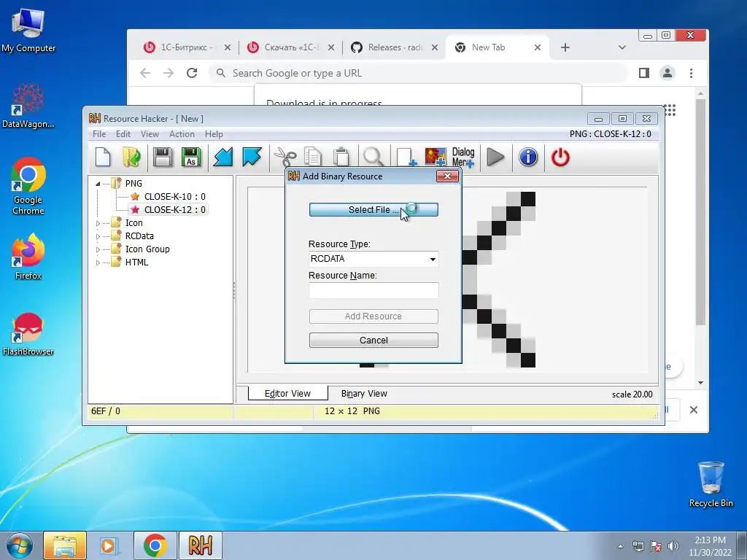The height and width of the screenshot is (560, 747).
Task: Click the Dialog Merge toolbar icon
Action: pyautogui.click(x=463, y=157)
